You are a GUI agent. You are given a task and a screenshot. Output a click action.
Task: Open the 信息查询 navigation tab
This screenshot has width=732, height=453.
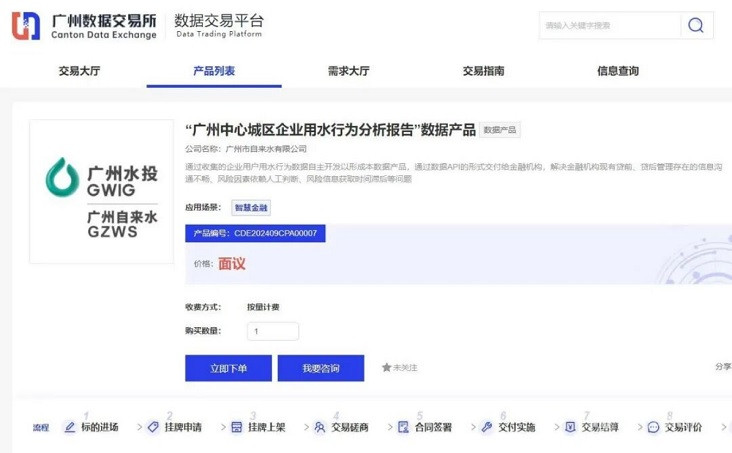click(617, 71)
